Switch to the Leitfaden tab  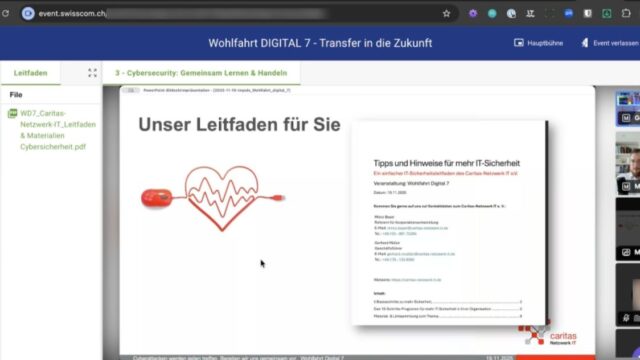(x=31, y=73)
